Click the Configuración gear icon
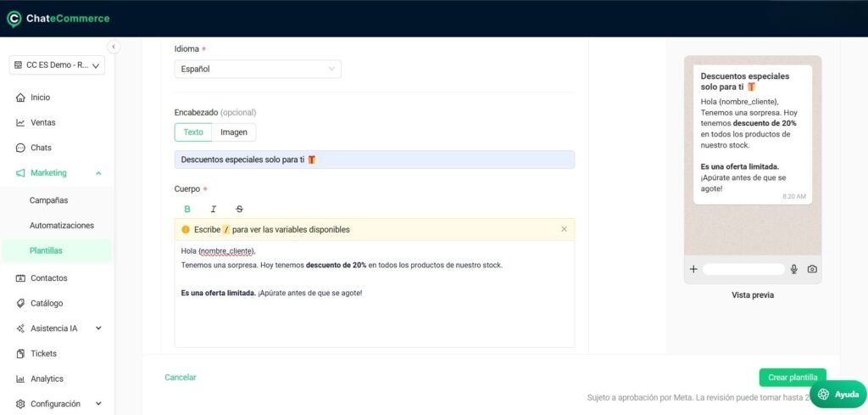Image resolution: width=868 pixels, height=415 pixels. 20,404
